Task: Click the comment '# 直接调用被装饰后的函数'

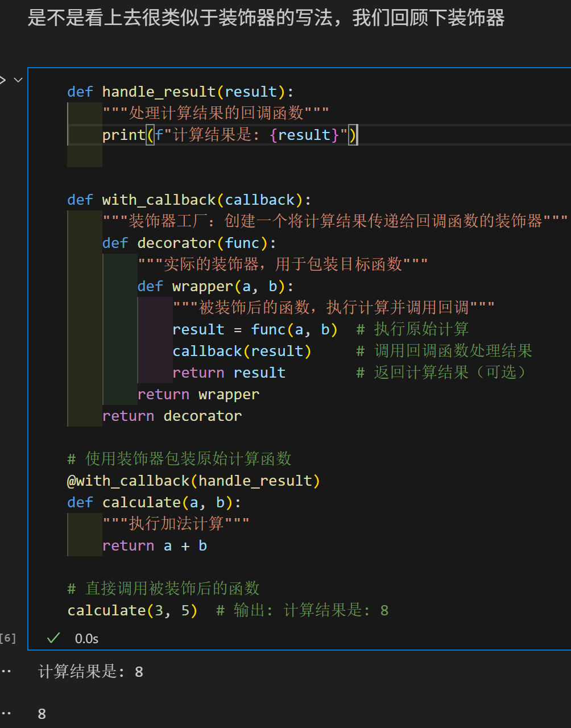Action: (x=163, y=589)
